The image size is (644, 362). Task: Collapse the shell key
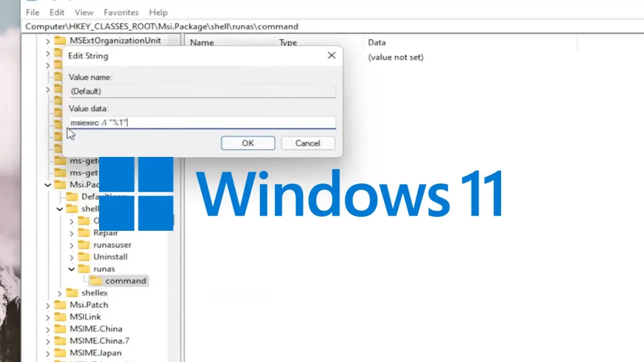coord(59,209)
